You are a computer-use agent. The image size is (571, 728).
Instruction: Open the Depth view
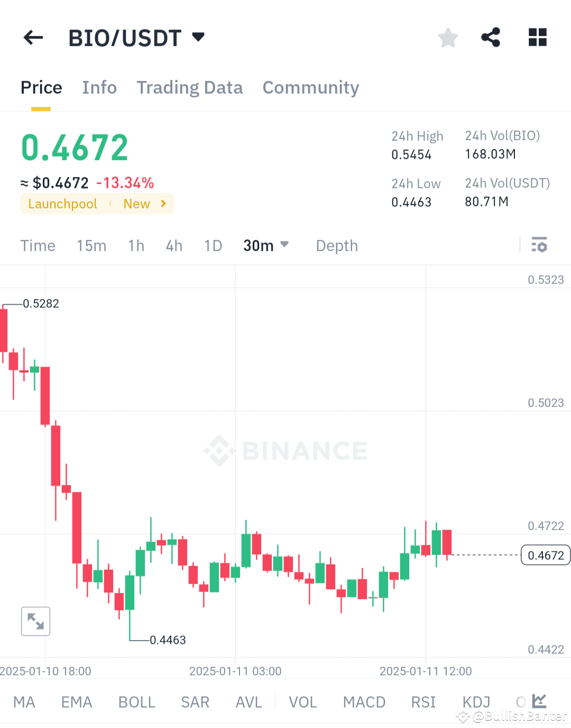point(336,245)
